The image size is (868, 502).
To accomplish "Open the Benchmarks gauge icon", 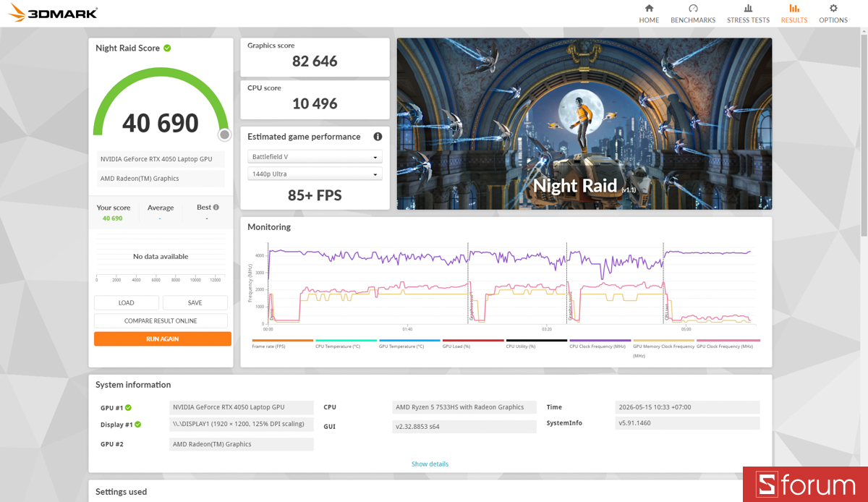I will coord(693,8).
